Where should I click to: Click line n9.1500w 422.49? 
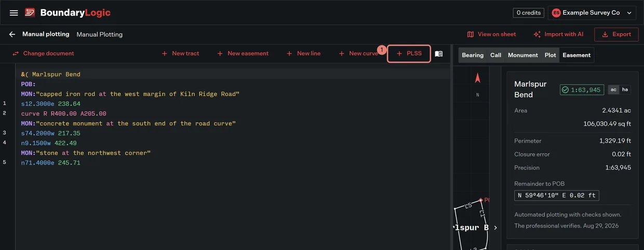(49, 143)
